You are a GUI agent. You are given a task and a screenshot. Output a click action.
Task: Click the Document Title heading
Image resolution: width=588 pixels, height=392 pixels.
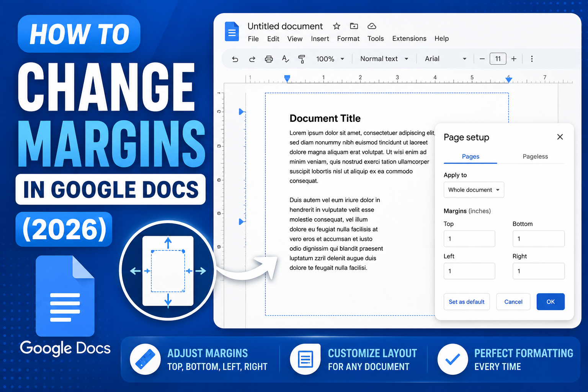[325, 118]
